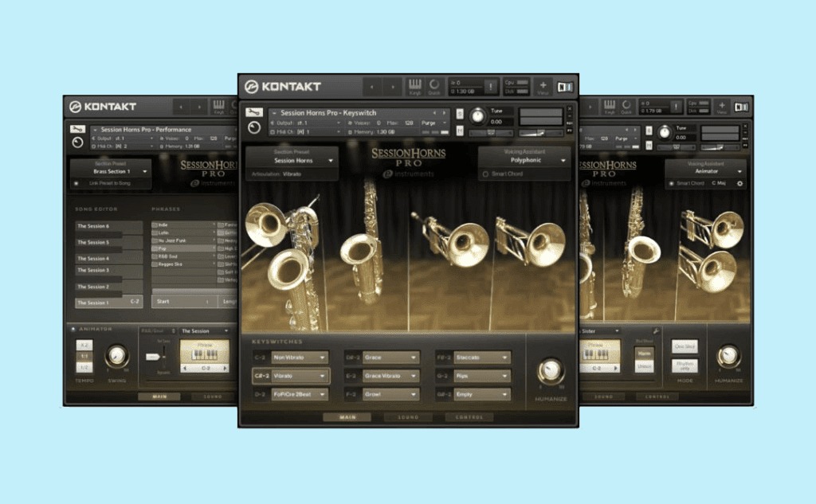Open the CONTROL tab in center window
Viewport: 816px width, 504px height.
click(x=469, y=416)
